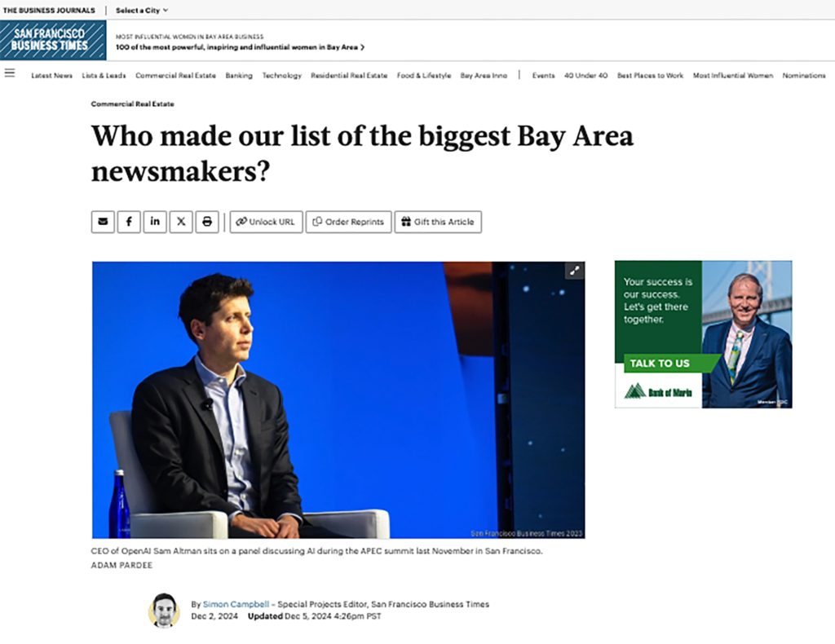835x644 pixels.
Task: Share article on X
Action: pyautogui.click(x=181, y=222)
